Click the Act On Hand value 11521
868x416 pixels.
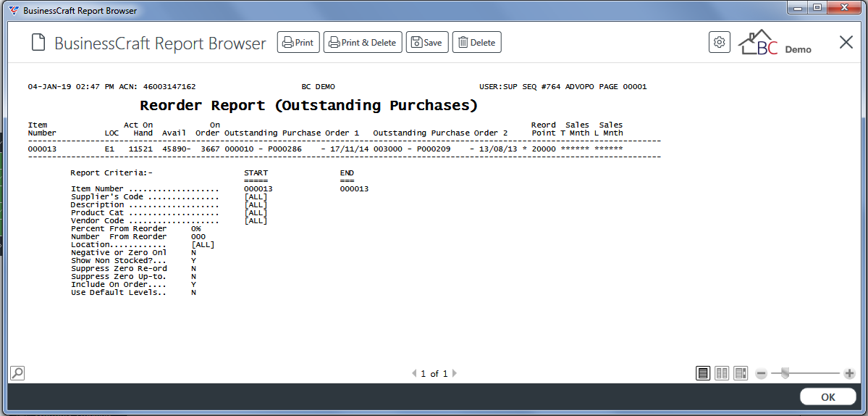(140, 149)
